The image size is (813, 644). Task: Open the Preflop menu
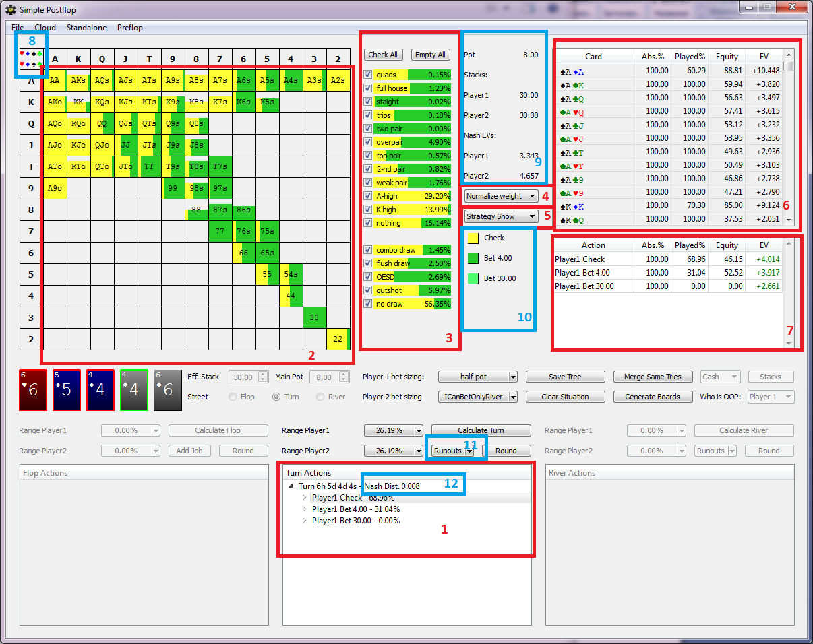(x=130, y=28)
